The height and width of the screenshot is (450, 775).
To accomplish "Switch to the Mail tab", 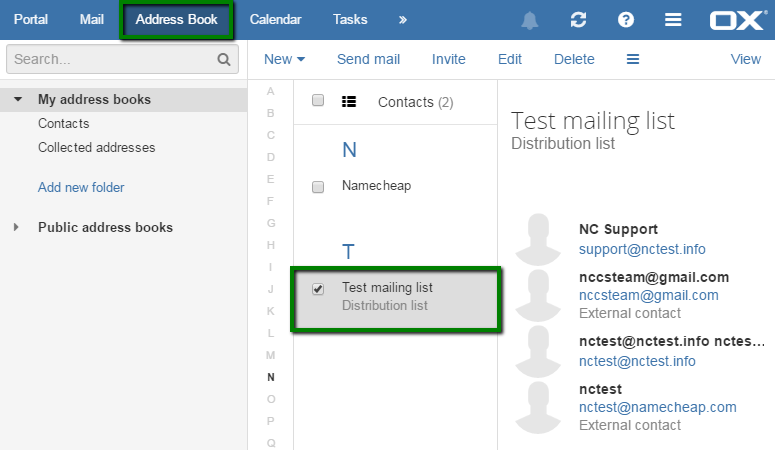I will [91, 20].
